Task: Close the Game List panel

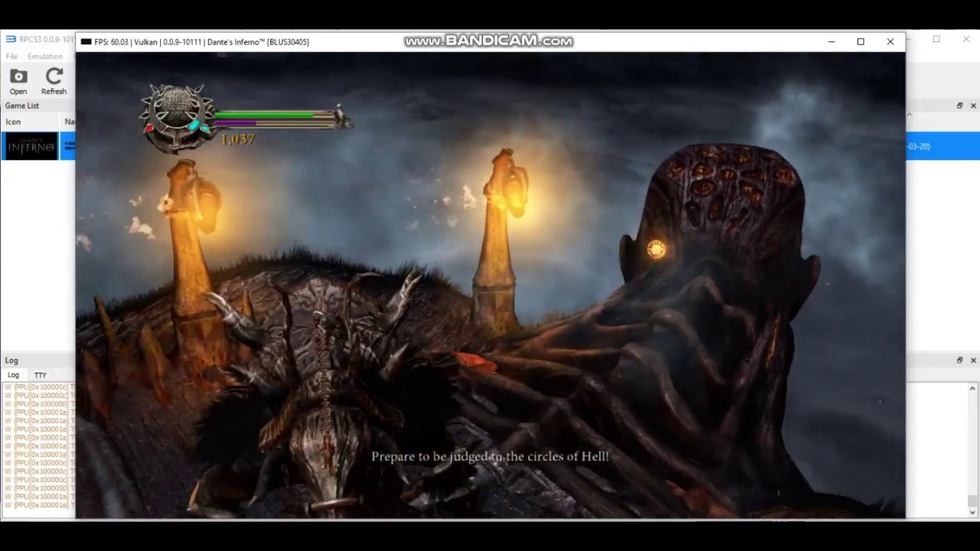Action: (973, 106)
